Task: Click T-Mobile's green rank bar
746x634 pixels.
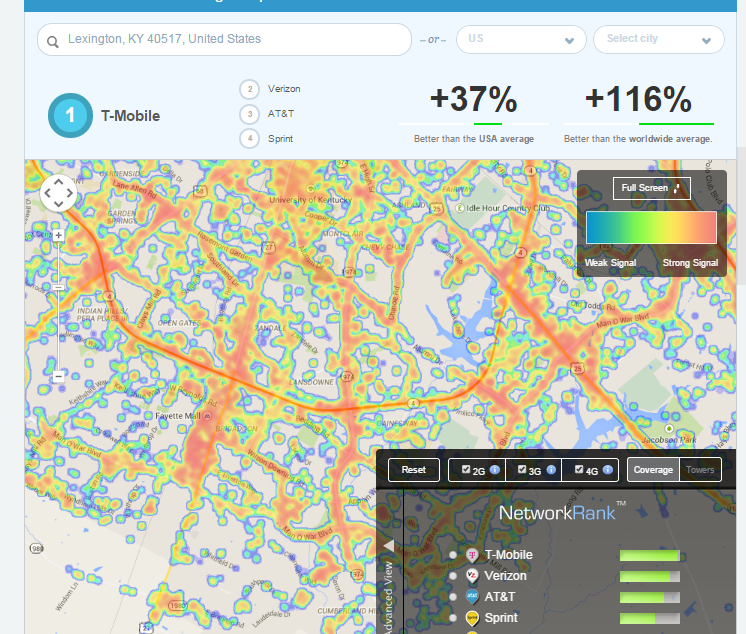Action: (x=650, y=556)
